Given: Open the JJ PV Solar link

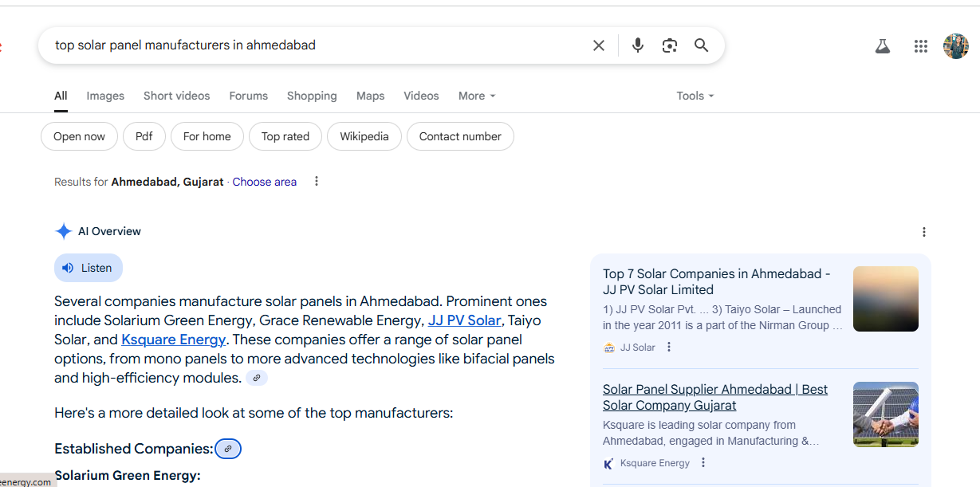Looking at the screenshot, I should [x=465, y=320].
